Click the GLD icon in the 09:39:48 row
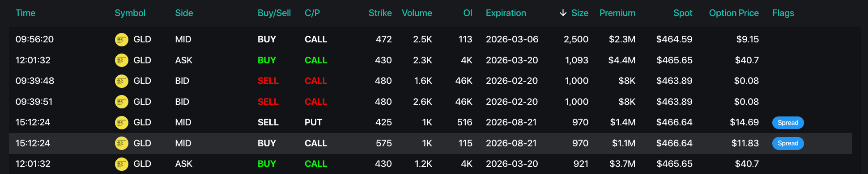 122,81
